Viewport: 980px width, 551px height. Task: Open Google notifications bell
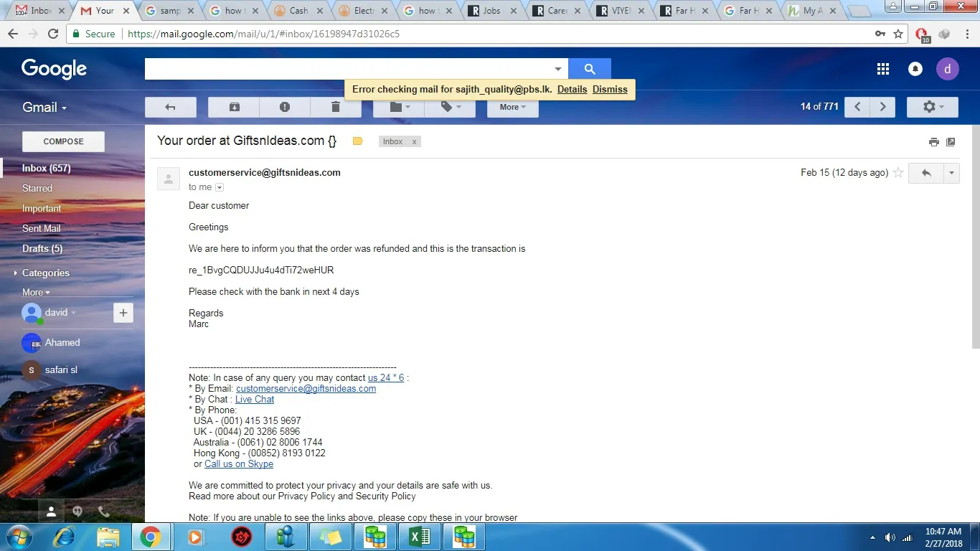pos(915,69)
